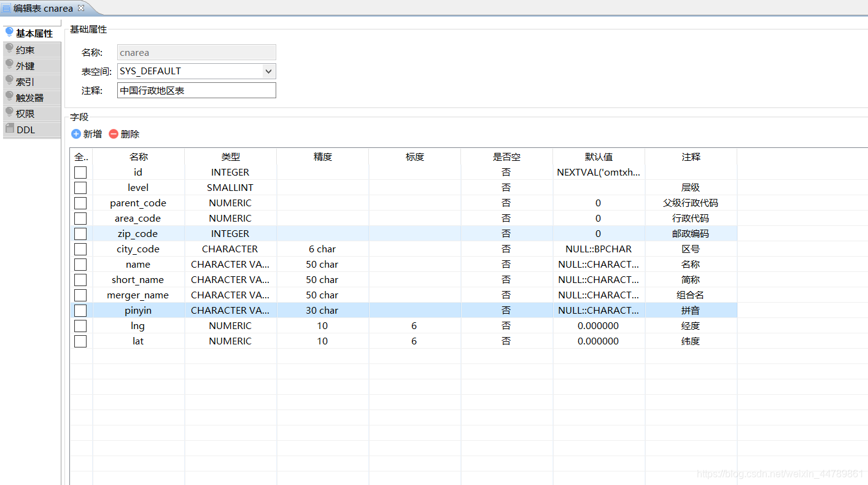The image size is (868, 485).
Task: Open the DDL tab
Action: point(32,130)
